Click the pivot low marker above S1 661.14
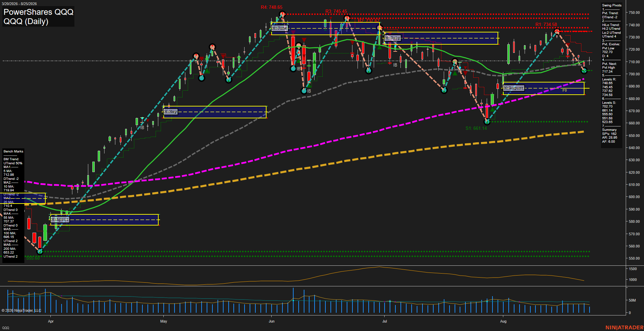The image size is (644, 331). [487, 122]
